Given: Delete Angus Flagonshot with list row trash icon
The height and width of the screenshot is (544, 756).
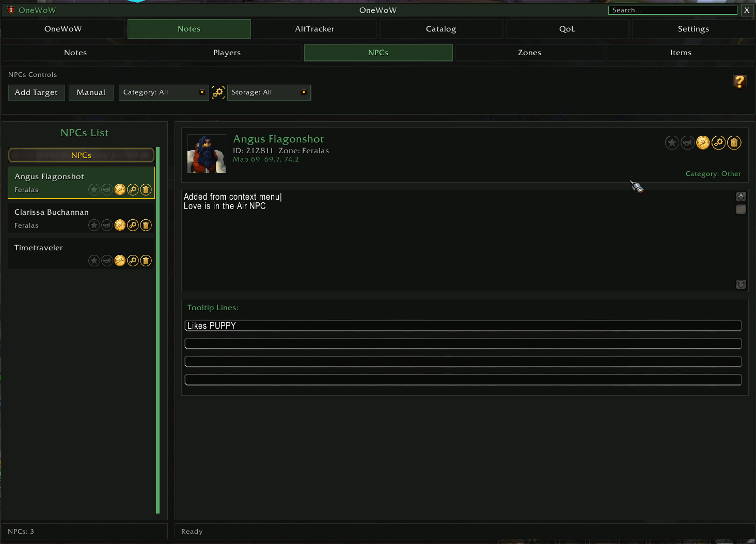Looking at the screenshot, I should pyautogui.click(x=146, y=190).
